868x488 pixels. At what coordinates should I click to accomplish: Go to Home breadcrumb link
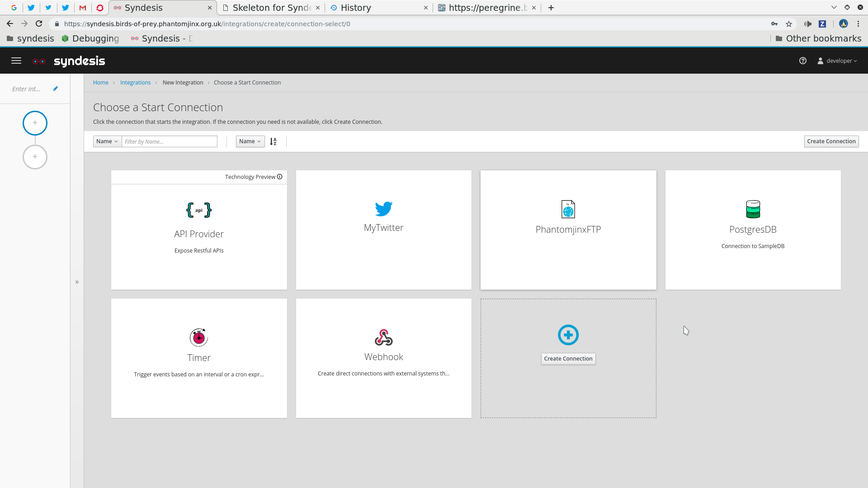[x=101, y=82]
